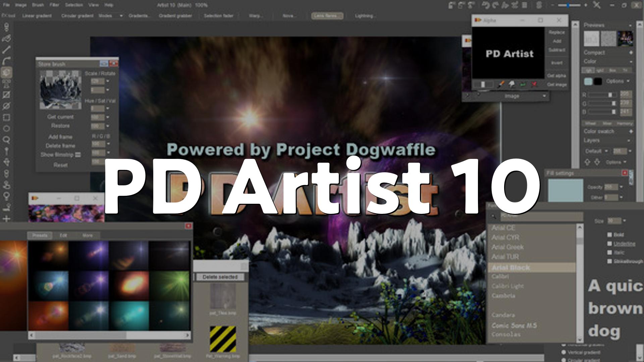
Task: Open the Default layer mode dropdown
Action: pyautogui.click(x=596, y=151)
